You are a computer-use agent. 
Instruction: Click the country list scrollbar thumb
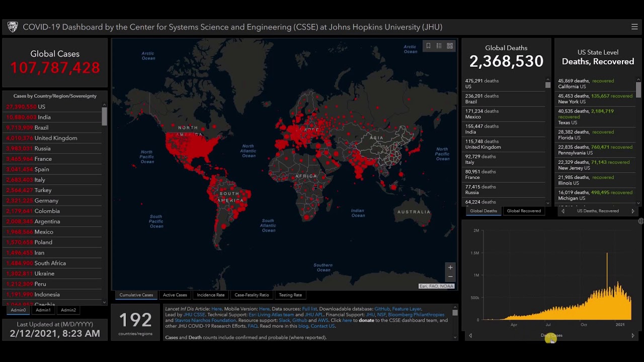pos(105,116)
